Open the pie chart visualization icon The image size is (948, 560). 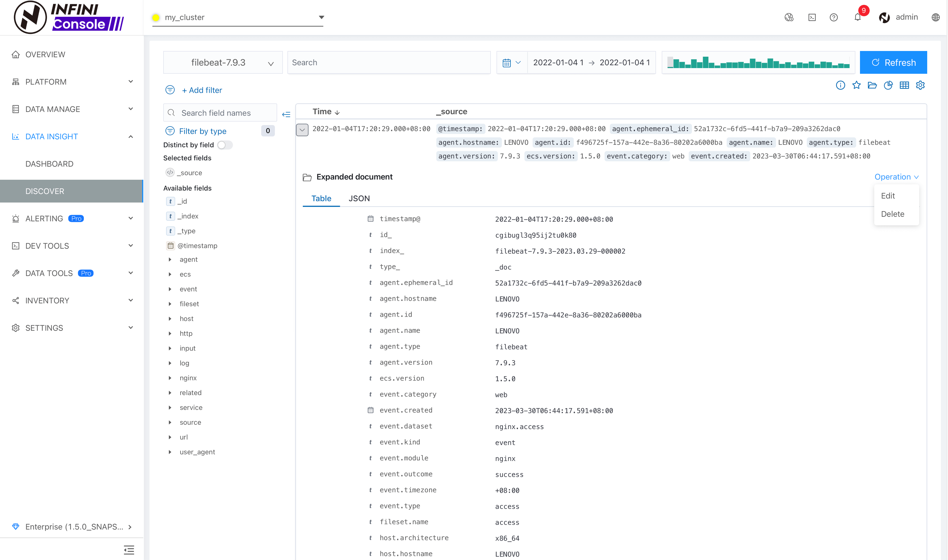[x=888, y=85]
